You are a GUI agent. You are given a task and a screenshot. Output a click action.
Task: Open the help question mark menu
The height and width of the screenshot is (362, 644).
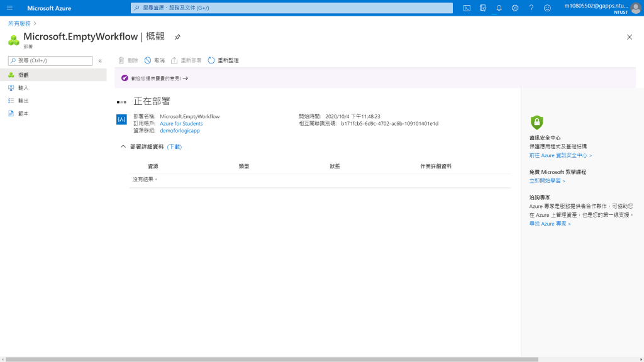(531, 8)
